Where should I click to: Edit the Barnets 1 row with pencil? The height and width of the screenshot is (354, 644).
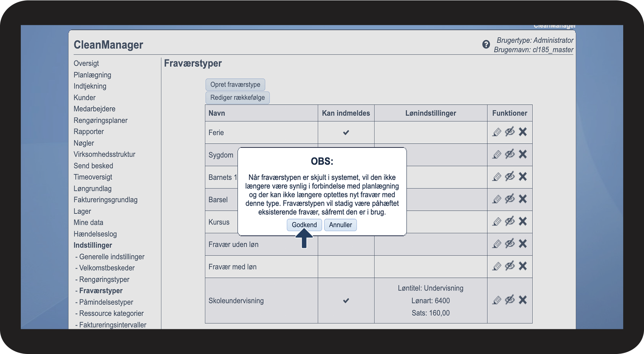[x=497, y=177]
